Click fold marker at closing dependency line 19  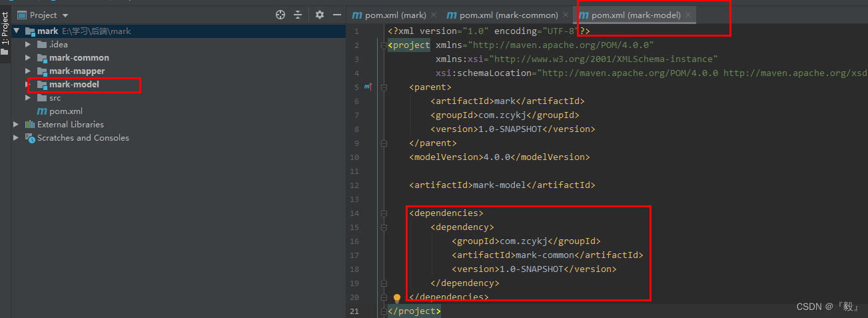coord(384,283)
